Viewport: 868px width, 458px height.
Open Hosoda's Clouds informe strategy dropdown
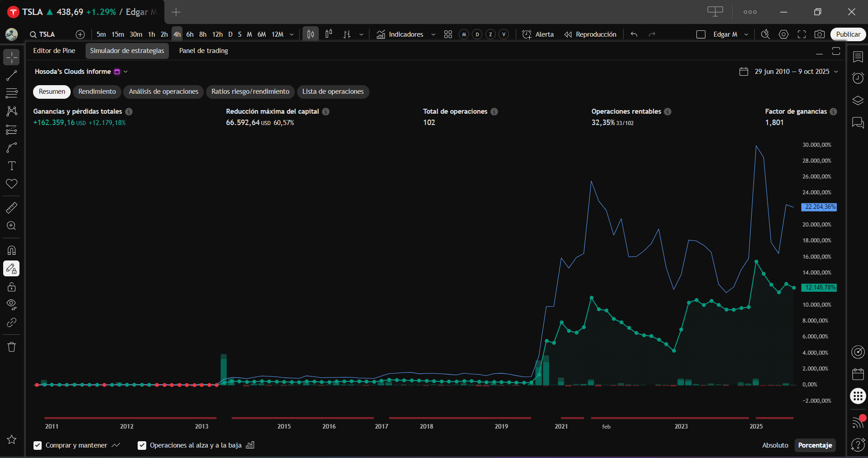[x=125, y=72]
